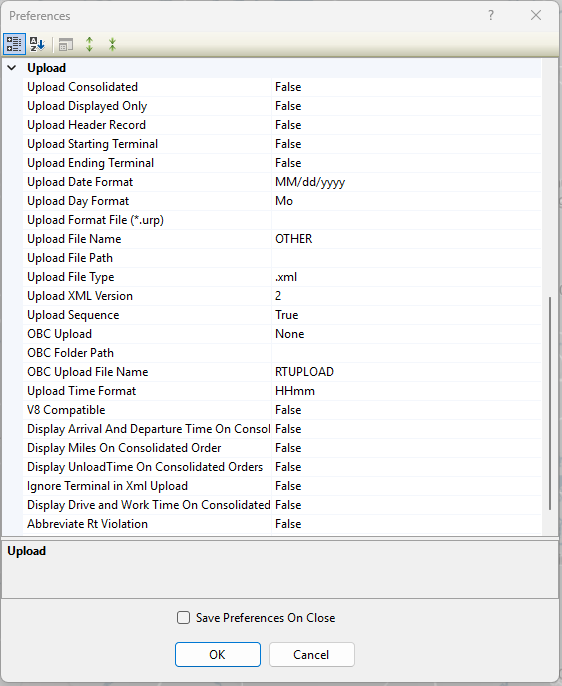Change Abbreviate Rt Violation False value
The image size is (562, 686).
(406, 525)
